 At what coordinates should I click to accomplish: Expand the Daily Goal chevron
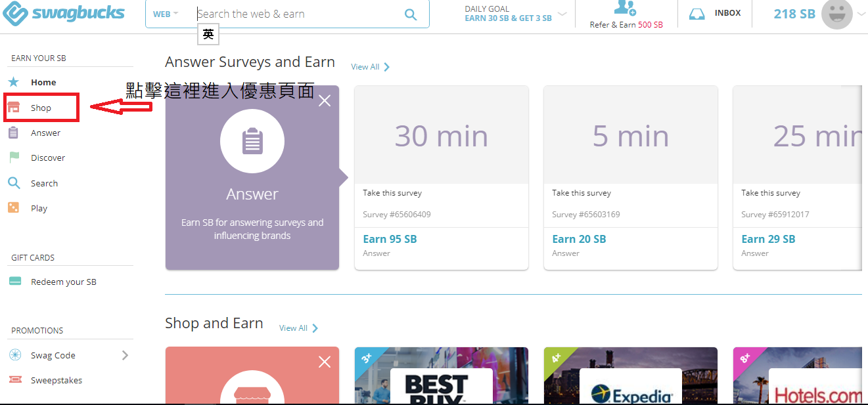562,14
